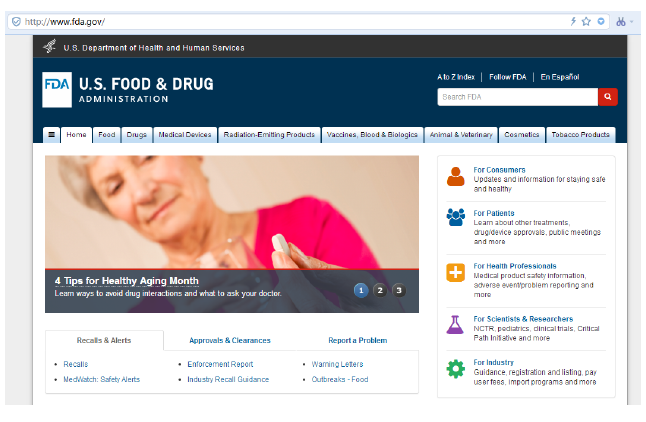The height and width of the screenshot is (422, 646).
Task: Open MedWatch: Safety Alerts link
Action: [101, 380]
